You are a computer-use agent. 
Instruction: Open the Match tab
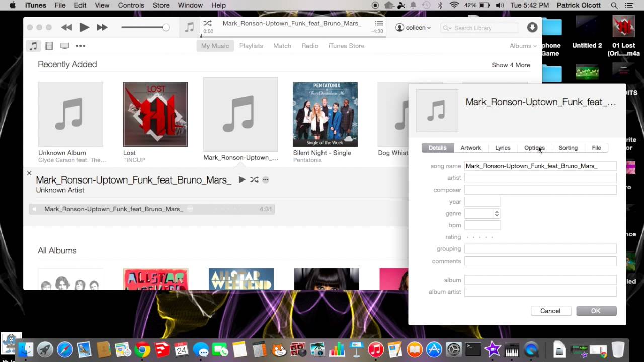tap(282, 46)
